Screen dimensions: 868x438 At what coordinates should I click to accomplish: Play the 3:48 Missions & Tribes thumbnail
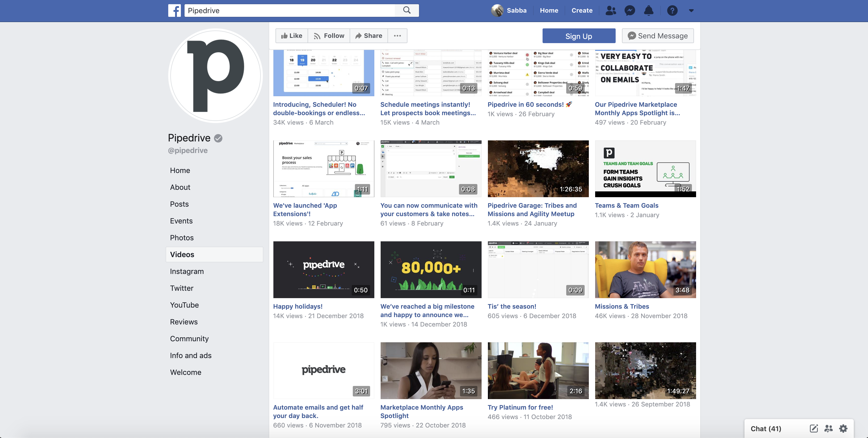tap(645, 269)
